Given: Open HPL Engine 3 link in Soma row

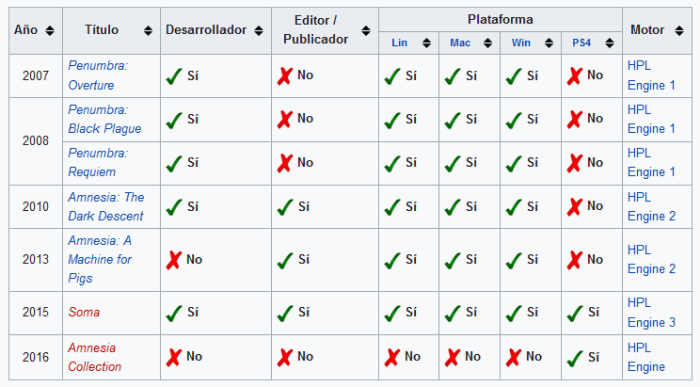Looking at the screenshot, I should (x=651, y=312).
